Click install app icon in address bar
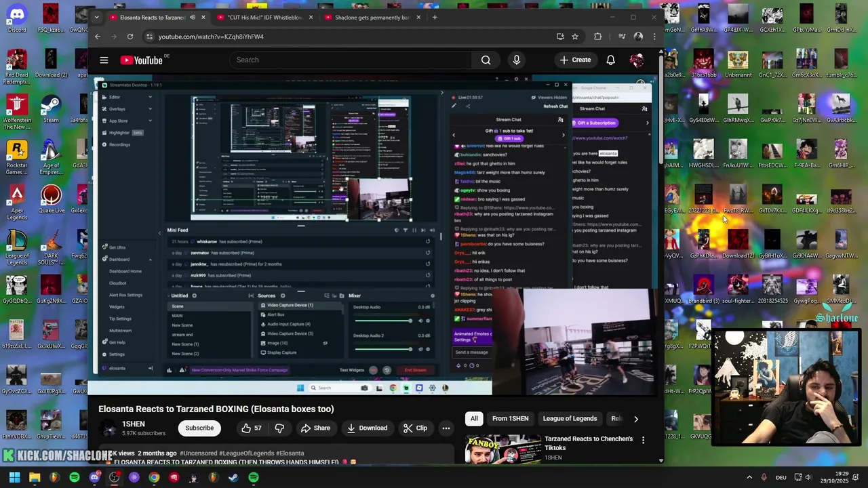 tap(560, 37)
